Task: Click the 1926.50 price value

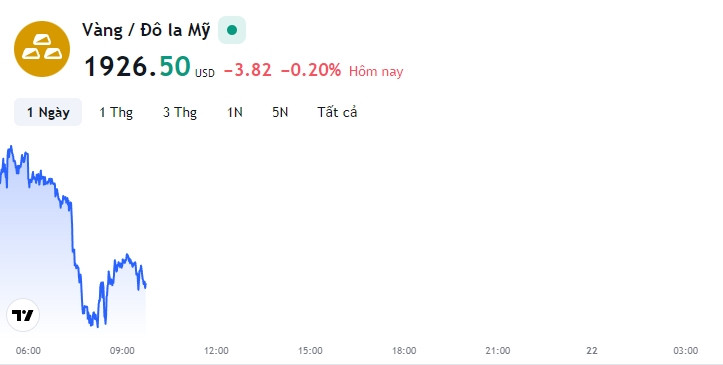Action: [137, 66]
